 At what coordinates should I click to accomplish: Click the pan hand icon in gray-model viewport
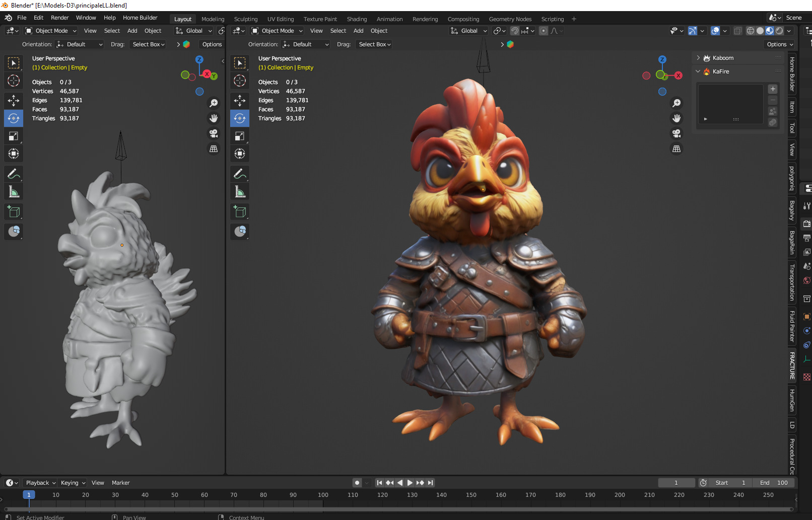(214, 118)
